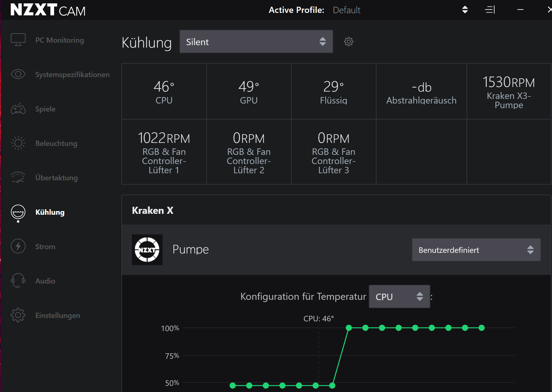
Task: Open PC Monitoring via its monitor icon
Action: tap(18, 40)
